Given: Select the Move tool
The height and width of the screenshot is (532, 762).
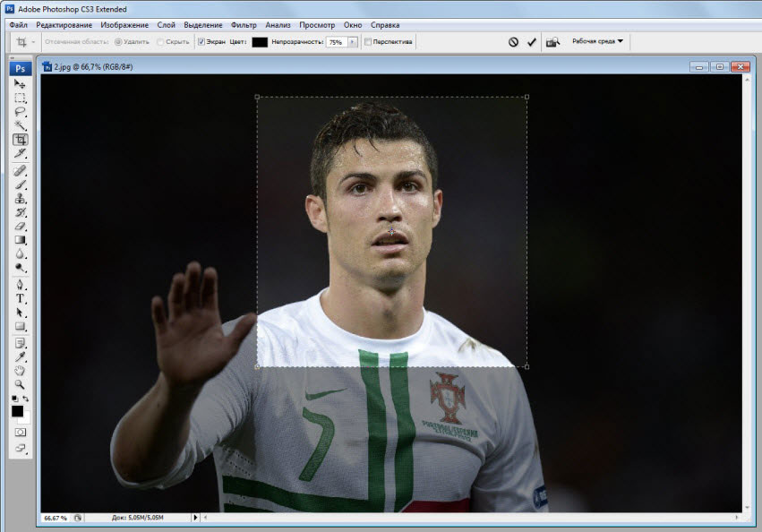Looking at the screenshot, I should [20, 84].
